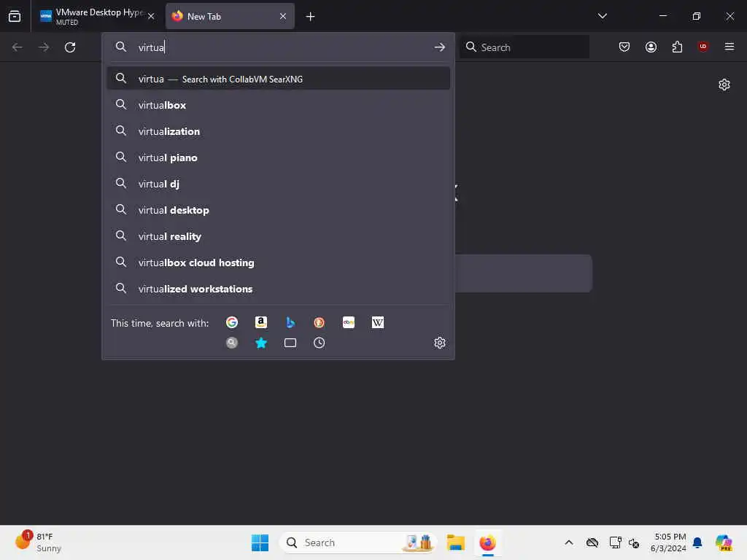The image size is (747, 560).
Task: Switch to the VMware Desktop Hypervisor tab
Action: click(x=97, y=17)
